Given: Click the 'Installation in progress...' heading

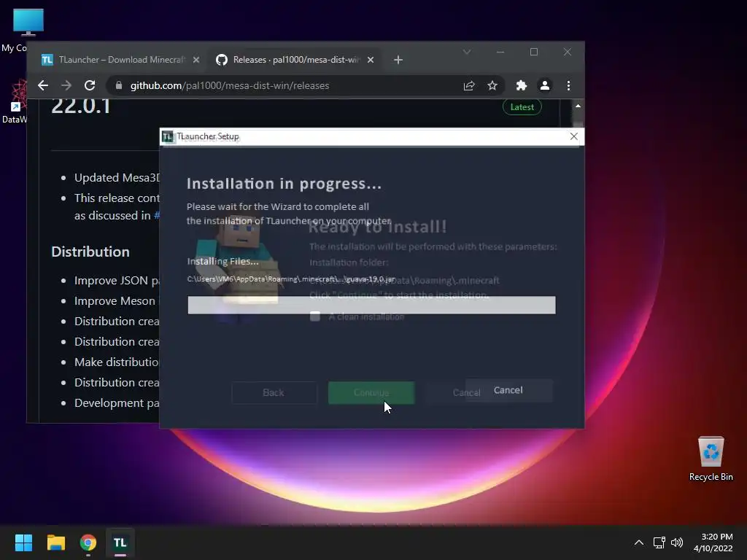Looking at the screenshot, I should 284,183.
